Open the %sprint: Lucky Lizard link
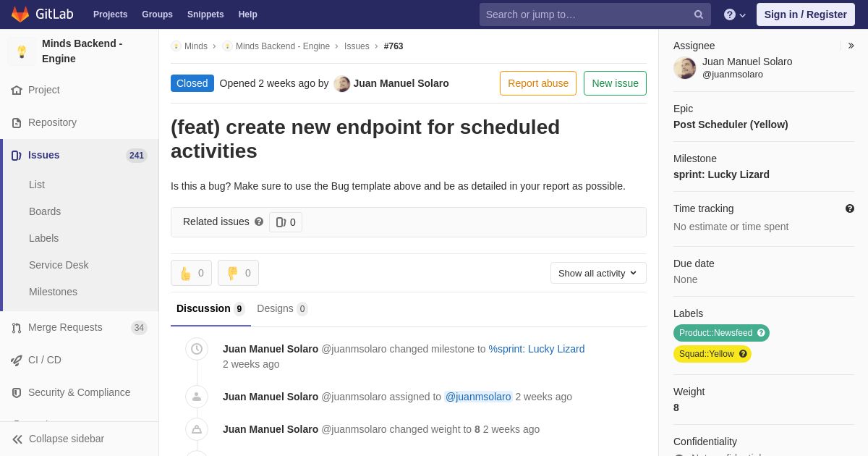This screenshot has width=868, height=456. tap(537, 349)
